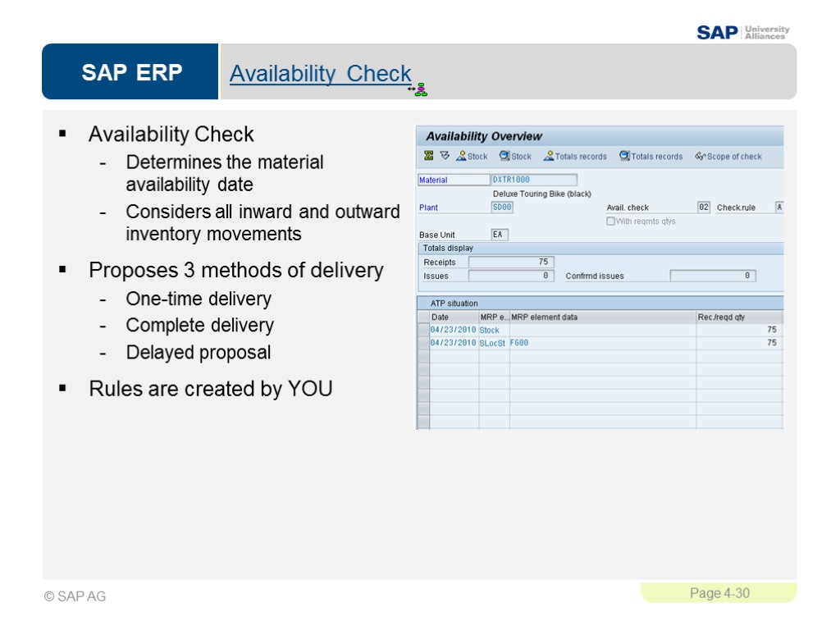The image size is (840, 630).
Task: Click the Delayed proposal sub-bullet
Action: pyautogui.click(x=199, y=353)
